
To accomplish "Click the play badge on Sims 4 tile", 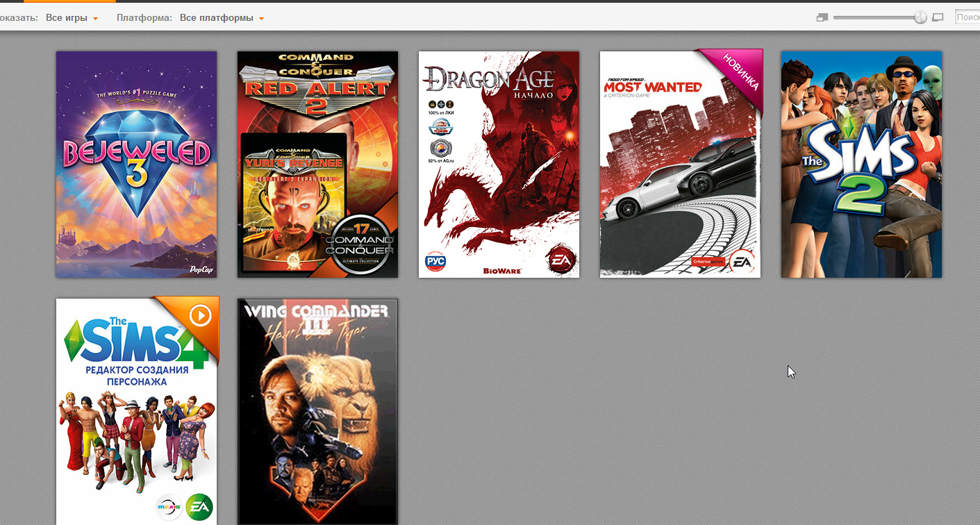I will tap(200, 317).
